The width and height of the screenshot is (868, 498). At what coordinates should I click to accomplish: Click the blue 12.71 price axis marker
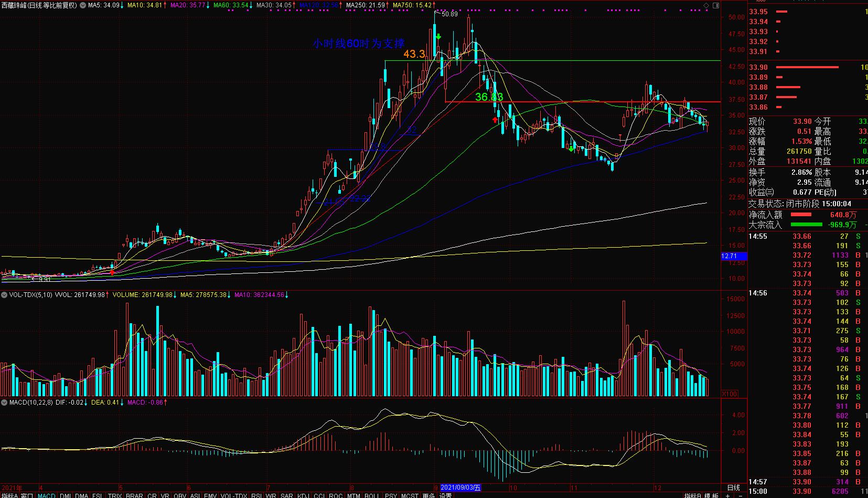pyautogui.click(x=734, y=256)
